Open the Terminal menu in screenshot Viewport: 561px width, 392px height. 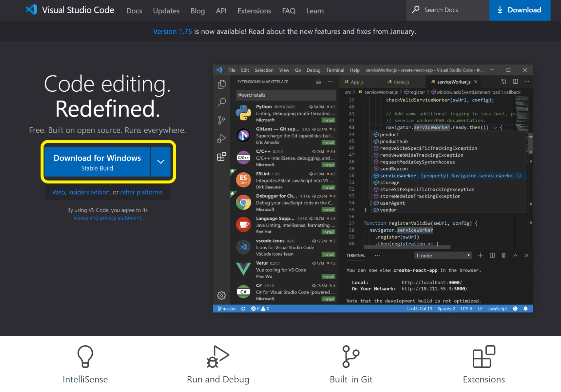pyautogui.click(x=335, y=70)
